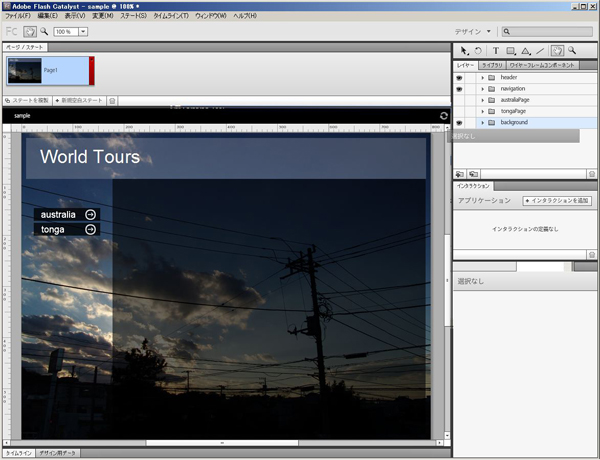Click the header folder icon
Viewport: 600px width, 460px height.
click(492, 78)
